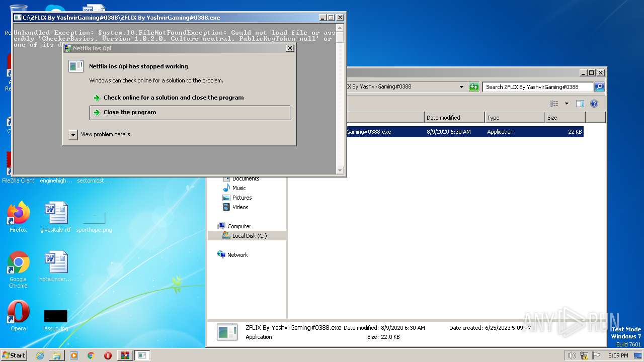Viewport: 644px width, 362px height.
Task: Open hotelunder document on desktop
Action: pyautogui.click(x=55, y=266)
